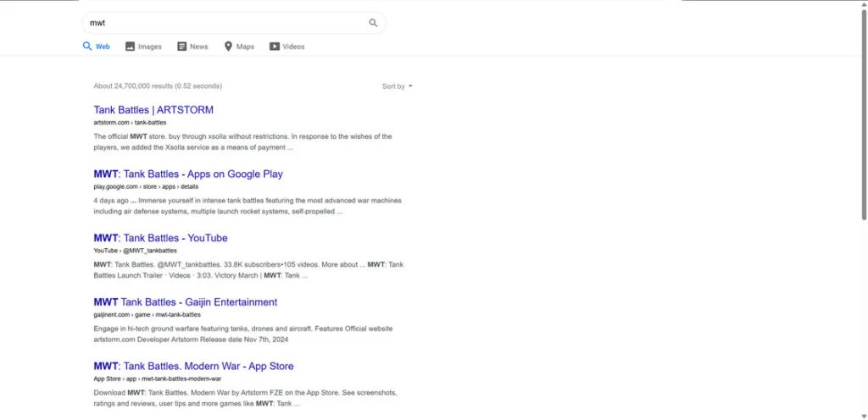Click the magnifier search button in search box
Viewport: 868px width, 420px height.
point(373,23)
